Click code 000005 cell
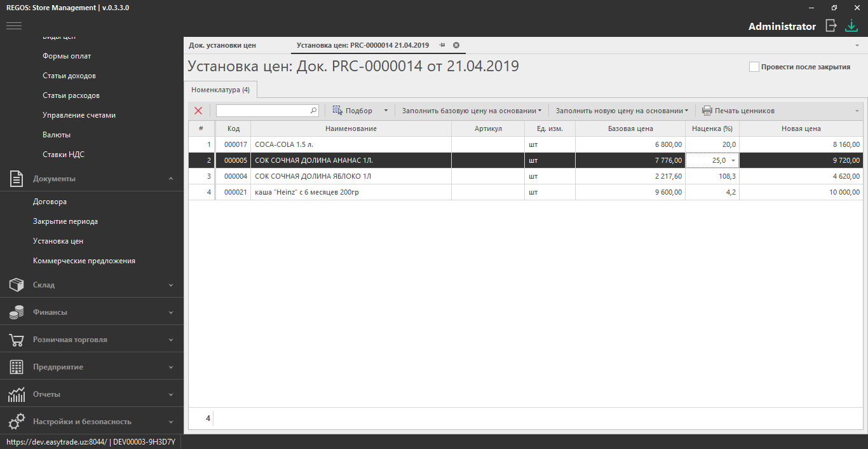This screenshot has width=868, height=449. click(233, 160)
